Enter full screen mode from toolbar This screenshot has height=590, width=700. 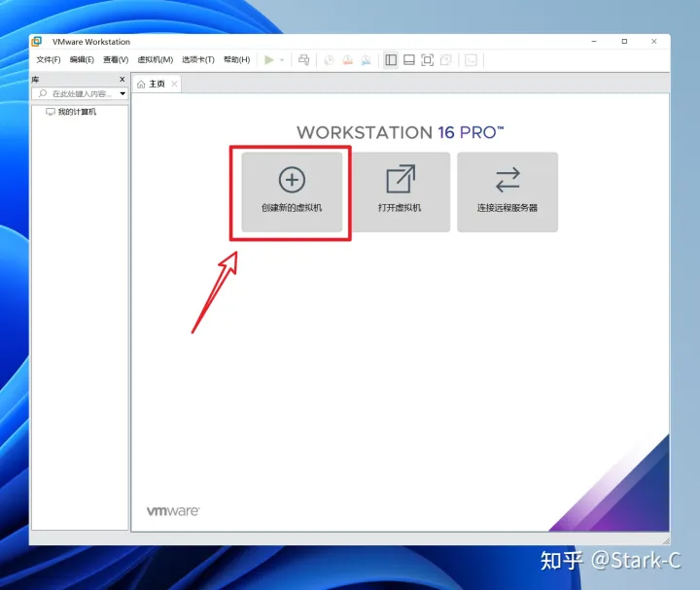coord(428,60)
